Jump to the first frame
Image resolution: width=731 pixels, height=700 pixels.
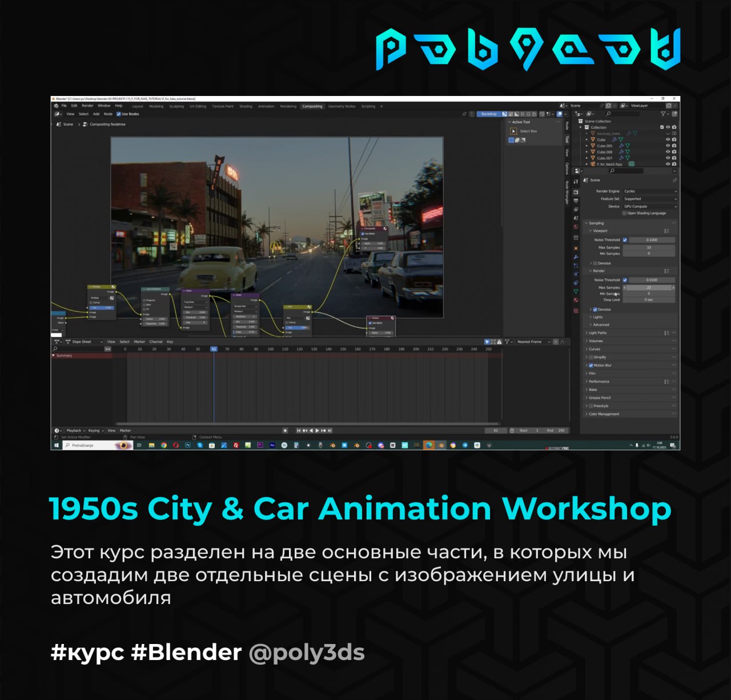(x=298, y=430)
